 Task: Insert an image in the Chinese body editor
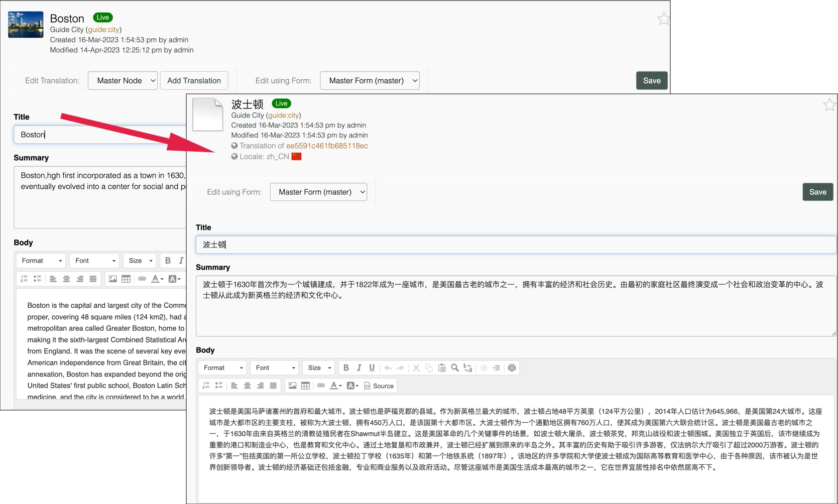(x=292, y=386)
